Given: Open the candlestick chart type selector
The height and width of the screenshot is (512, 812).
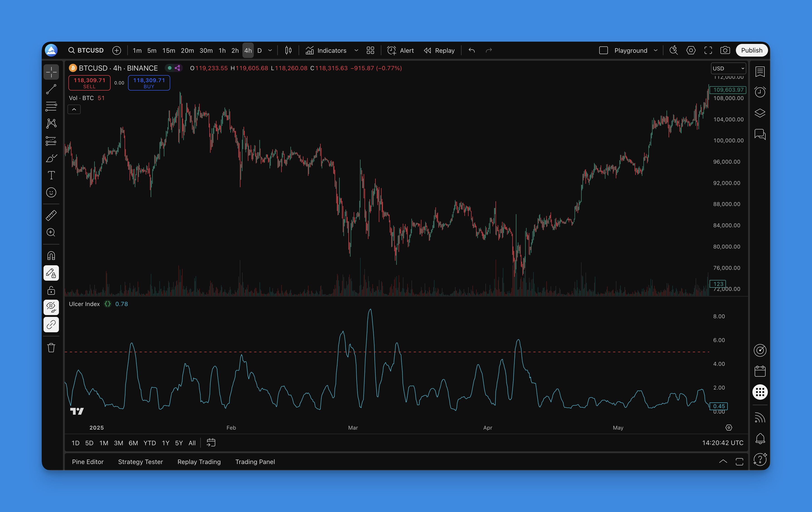Looking at the screenshot, I should (288, 50).
